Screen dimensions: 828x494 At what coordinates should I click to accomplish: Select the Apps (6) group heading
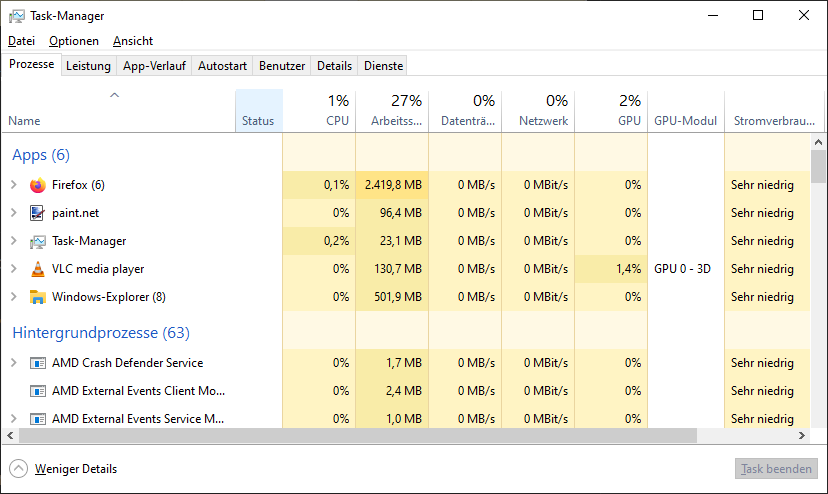pos(41,155)
